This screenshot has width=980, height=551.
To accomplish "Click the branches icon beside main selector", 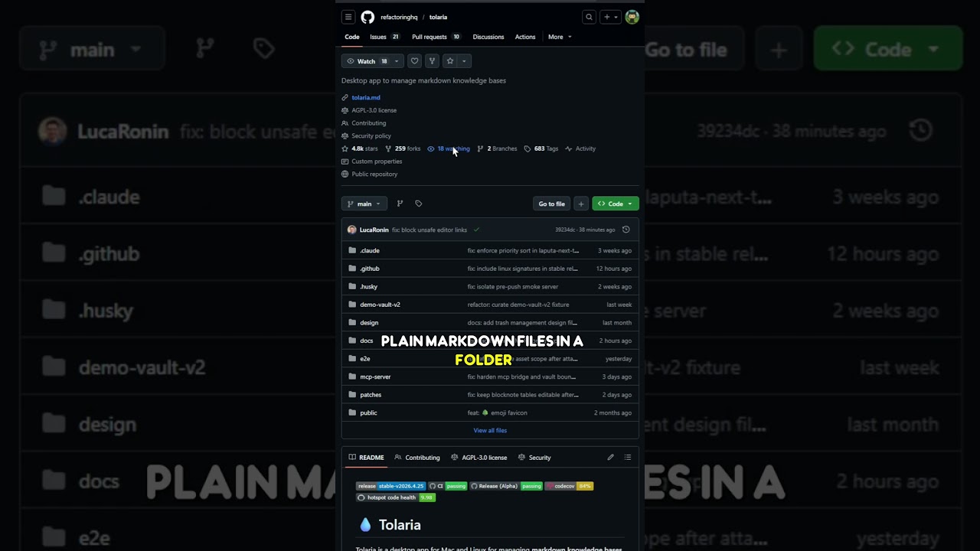I will coord(400,204).
